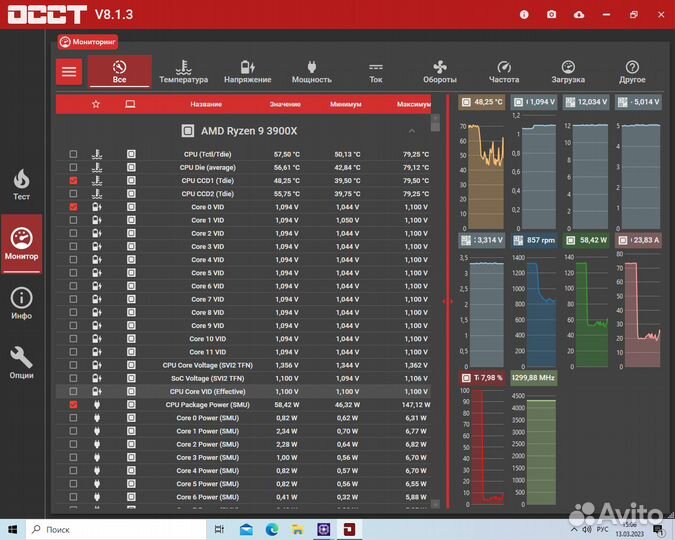The height and width of the screenshot is (540, 675).
Task: Collapse the AMD Ryzen 9 3900X group
Action: (x=411, y=131)
